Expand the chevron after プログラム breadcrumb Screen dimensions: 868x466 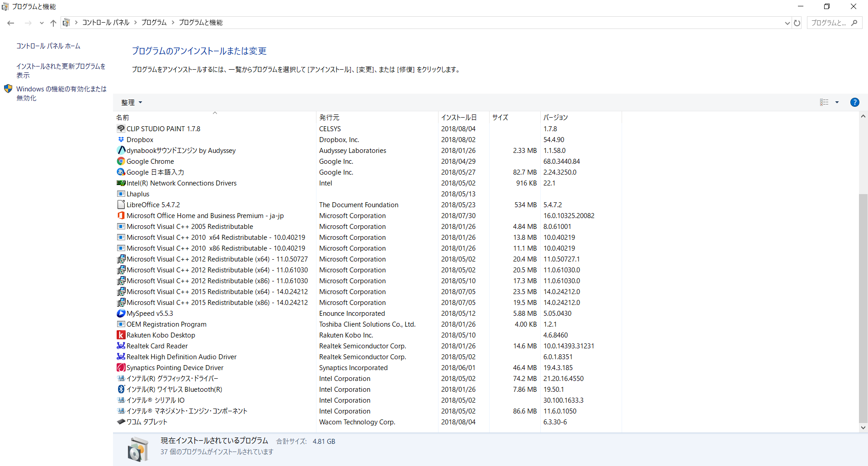(x=173, y=23)
